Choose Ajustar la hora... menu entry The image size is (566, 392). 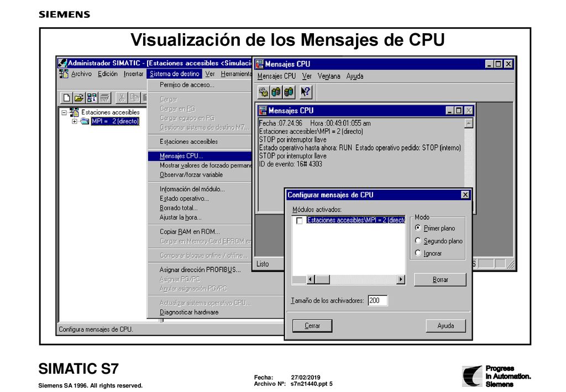[x=199, y=217]
